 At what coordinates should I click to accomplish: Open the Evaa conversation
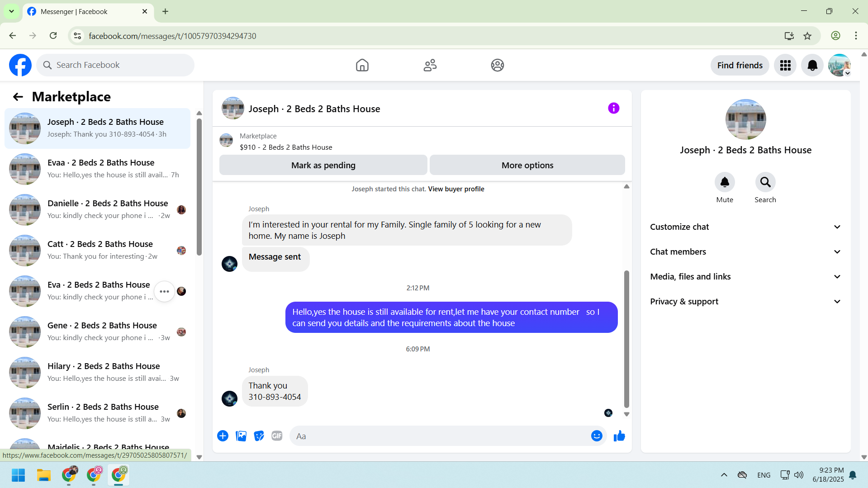click(97, 169)
